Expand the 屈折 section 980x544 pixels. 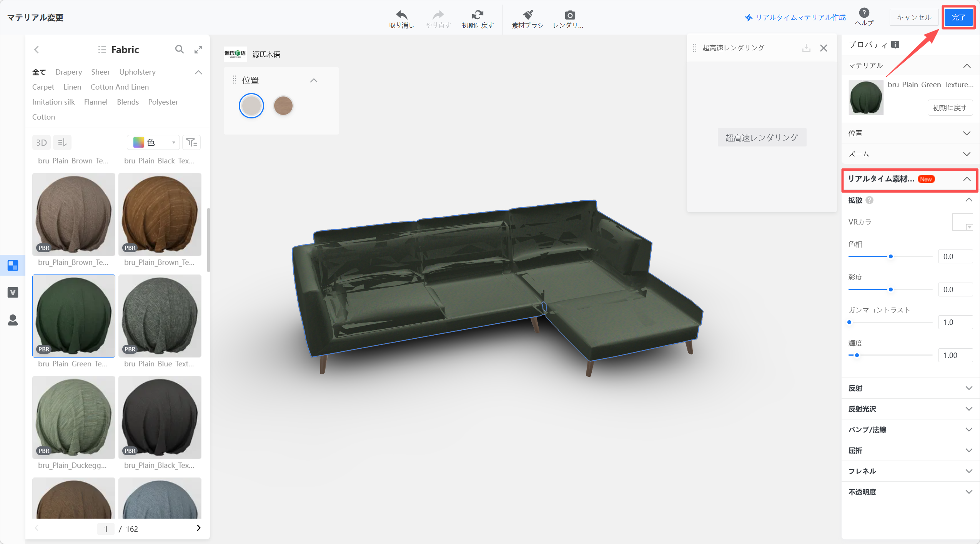point(969,451)
